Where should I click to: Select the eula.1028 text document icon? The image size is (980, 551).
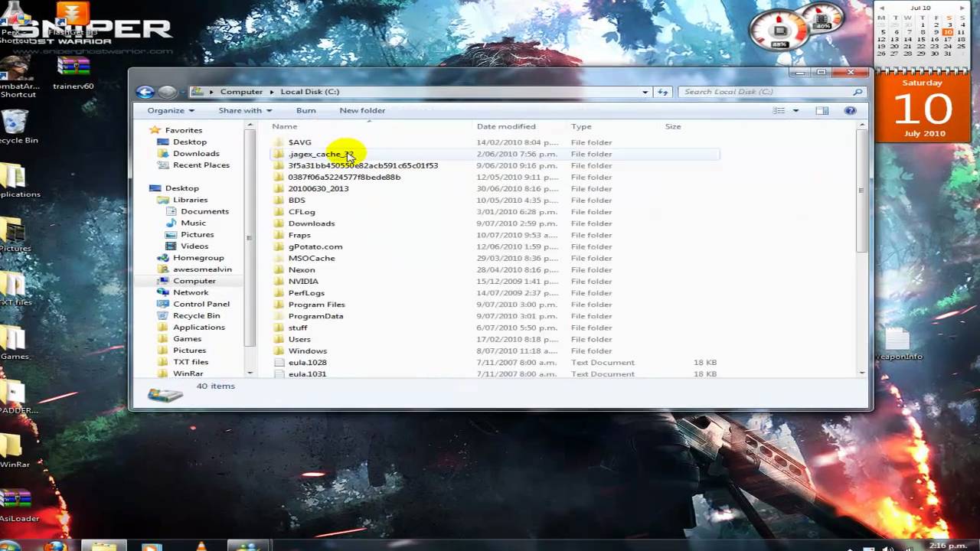click(279, 362)
